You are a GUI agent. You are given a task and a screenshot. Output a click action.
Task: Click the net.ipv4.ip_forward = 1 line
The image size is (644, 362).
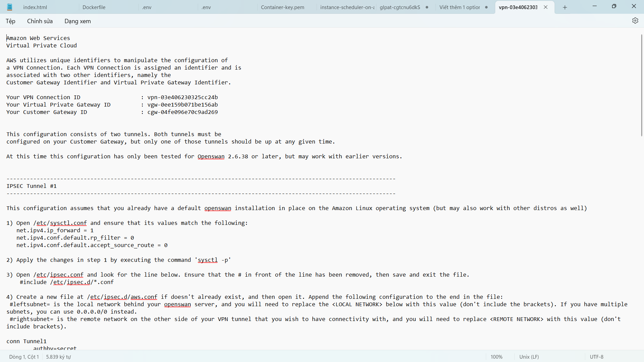pos(55,230)
